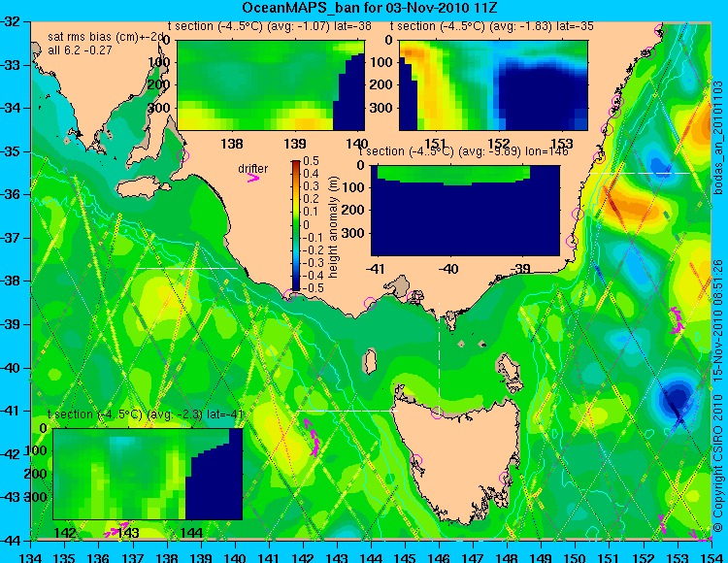Viewport: 728px width, 563px height.
Task: Click the magenta drifter arrows next to the inset '143' label
Action: (116, 529)
